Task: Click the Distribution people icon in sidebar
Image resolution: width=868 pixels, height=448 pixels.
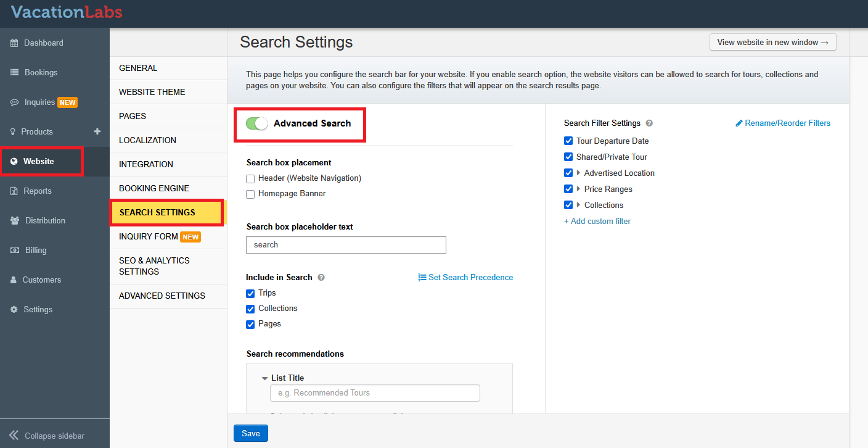Action: 15,221
